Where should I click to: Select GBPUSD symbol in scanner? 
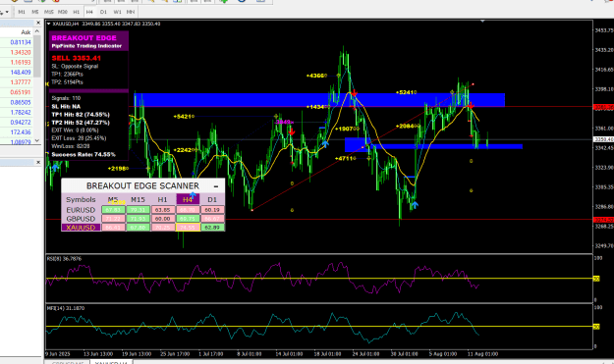coord(81,219)
